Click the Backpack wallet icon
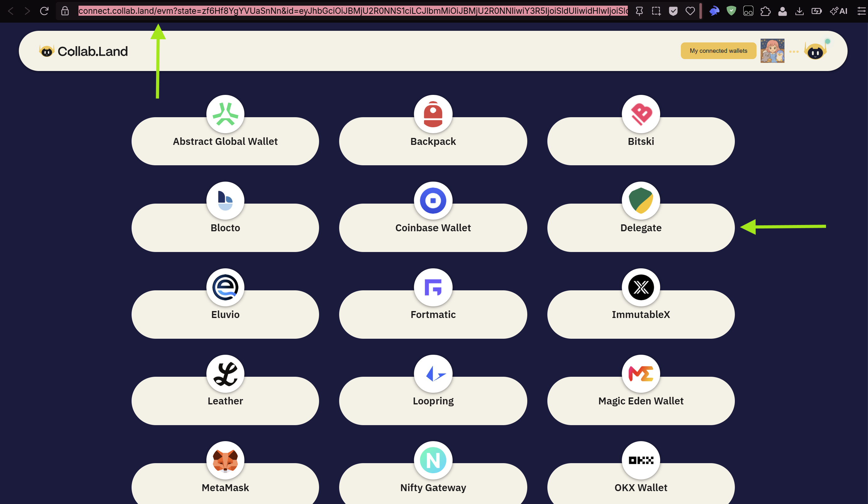Viewport: 868px width, 504px height. point(433,114)
